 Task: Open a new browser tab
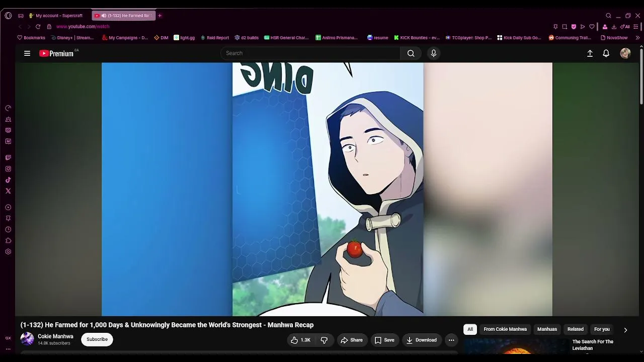[x=160, y=16]
